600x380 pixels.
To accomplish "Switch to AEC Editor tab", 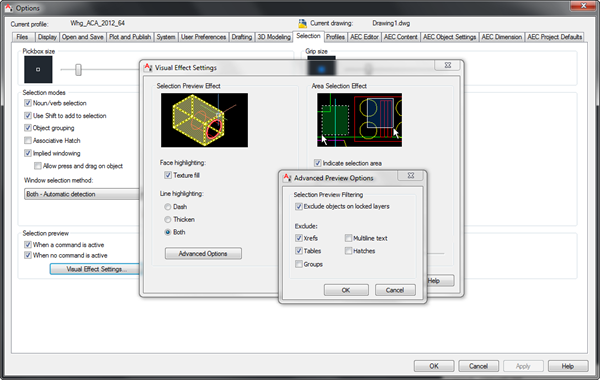I will pyautogui.click(x=364, y=37).
